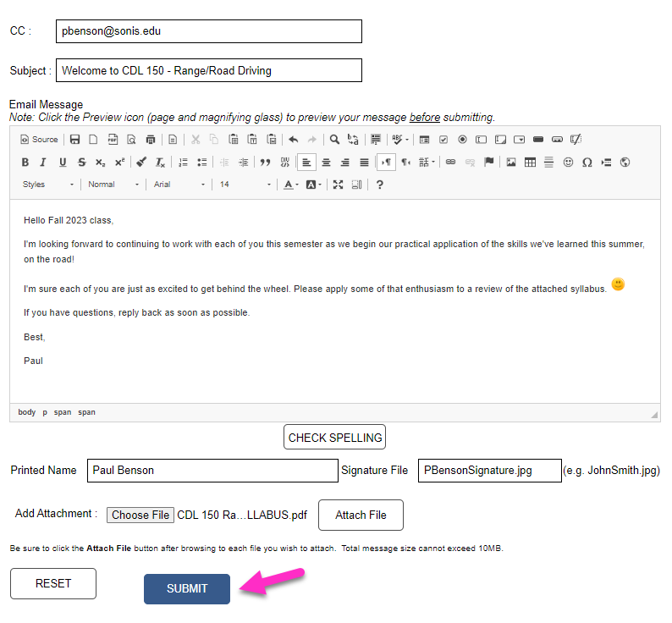Toggle superscript formatting
The image size is (672, 623).
coord(119,162)
